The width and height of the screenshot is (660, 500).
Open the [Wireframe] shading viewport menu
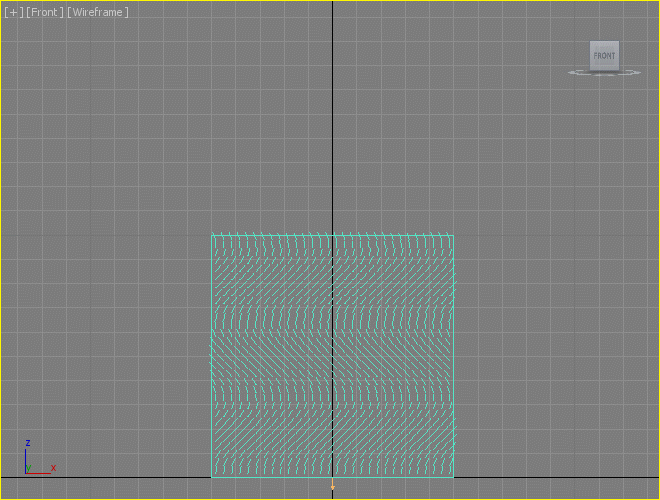tap(98, 12)
